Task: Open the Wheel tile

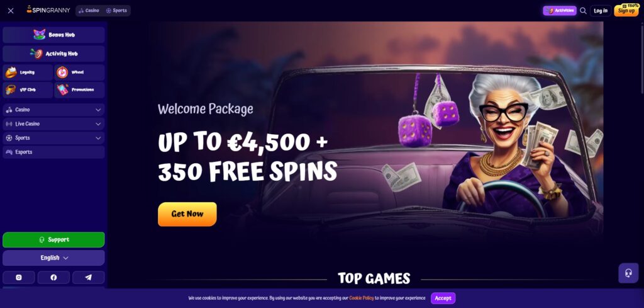Action: pos(80,72)
